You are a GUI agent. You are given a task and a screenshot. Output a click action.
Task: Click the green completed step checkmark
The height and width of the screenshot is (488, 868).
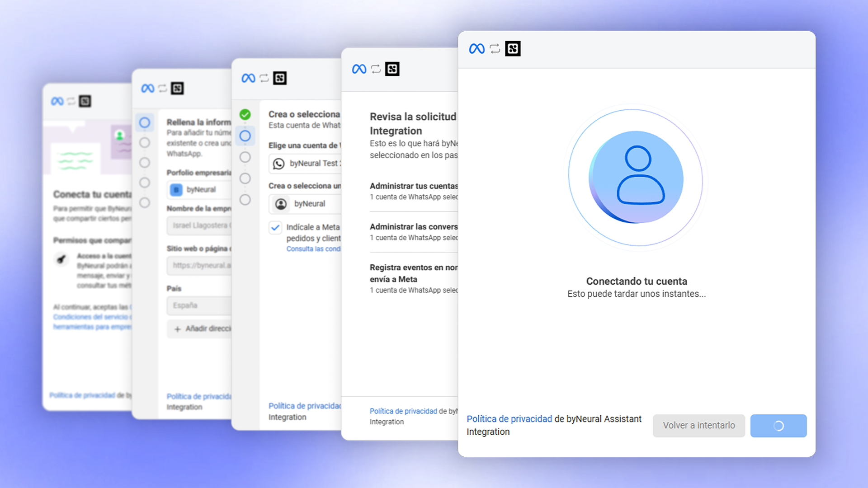(245, 115)
